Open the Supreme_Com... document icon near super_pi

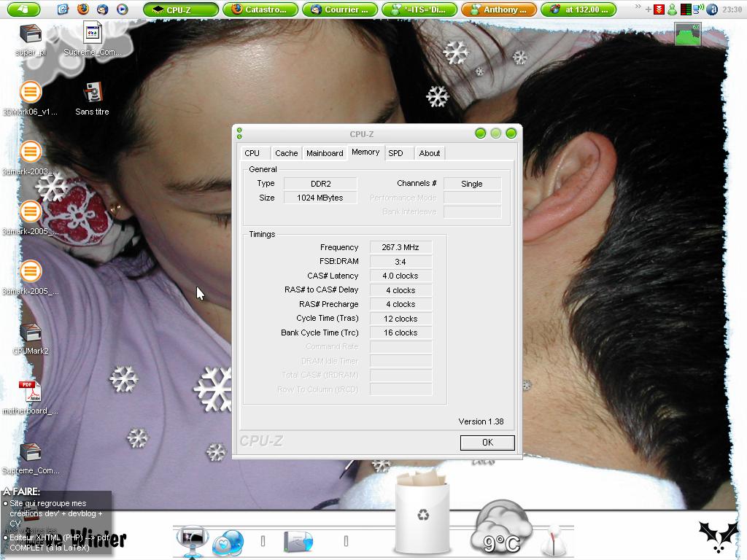pyautogui.click(x=93, y=39)
